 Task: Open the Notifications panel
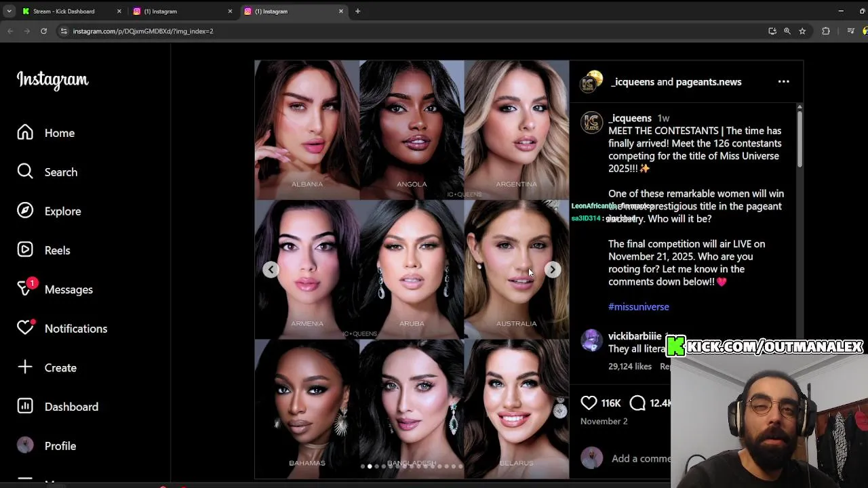pos(62,329)
